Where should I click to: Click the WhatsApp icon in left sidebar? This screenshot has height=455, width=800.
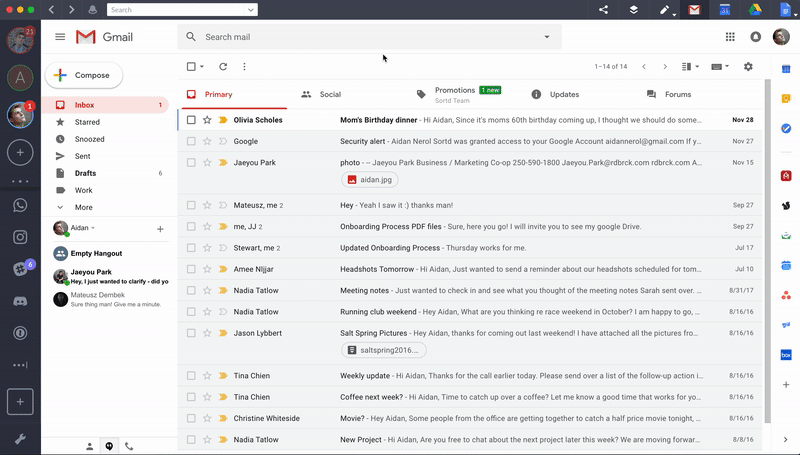20,205
